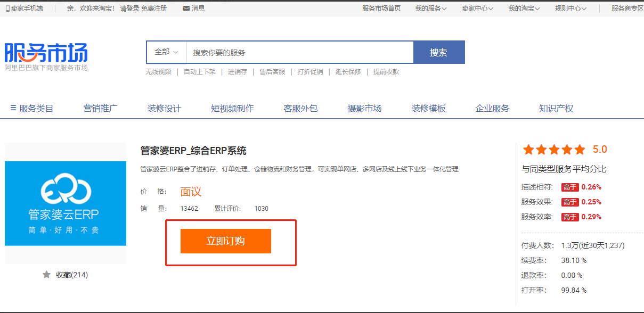Click 打开率 99.84 % value
Image resolution: width=644 pixels, height=313 pixels.
point(574,290)
